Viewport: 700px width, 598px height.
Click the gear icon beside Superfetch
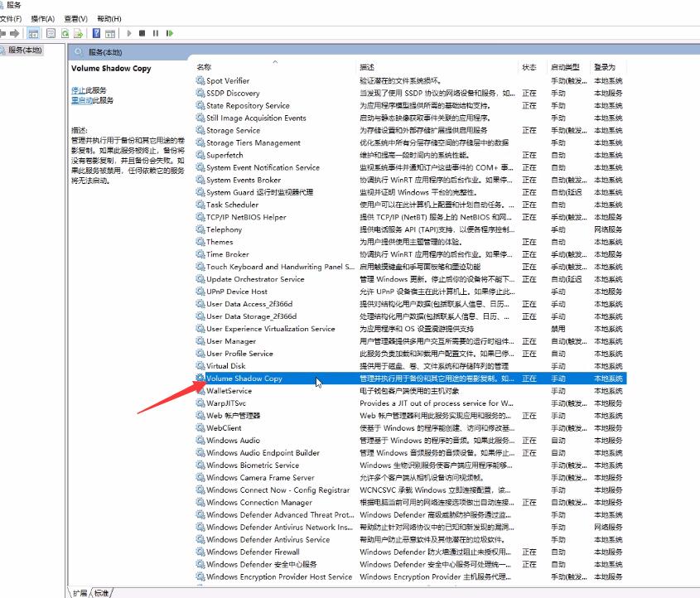point(200,155)
